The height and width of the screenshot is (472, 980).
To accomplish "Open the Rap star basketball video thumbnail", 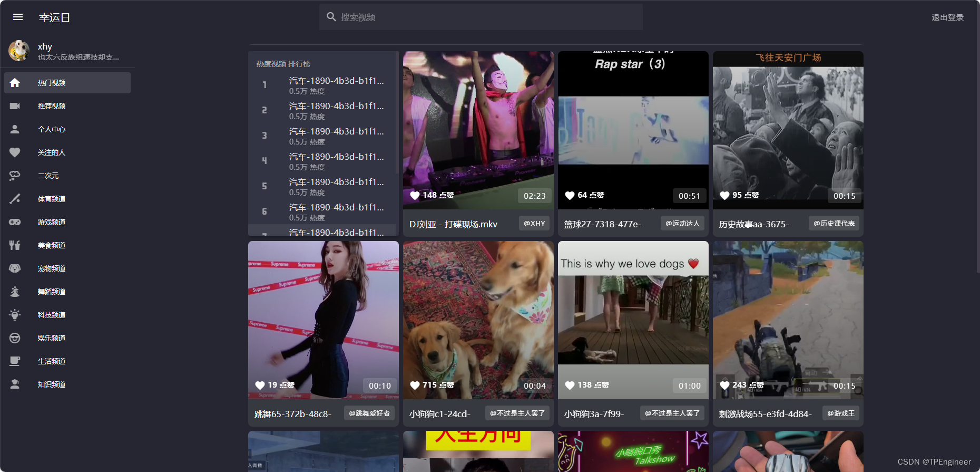I will (x=633, y=130).
